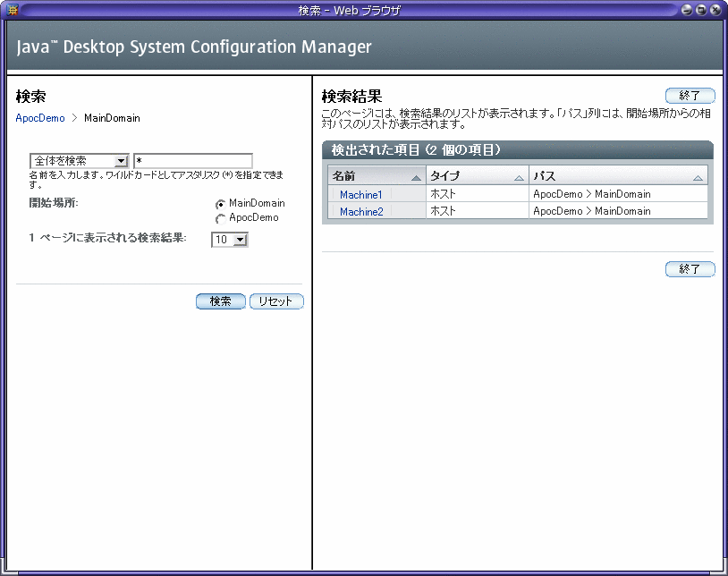Click ホスト type cell in Machine2 row
Image resolution: width=728 pixels, height=576 pixels.
[478, 211]
